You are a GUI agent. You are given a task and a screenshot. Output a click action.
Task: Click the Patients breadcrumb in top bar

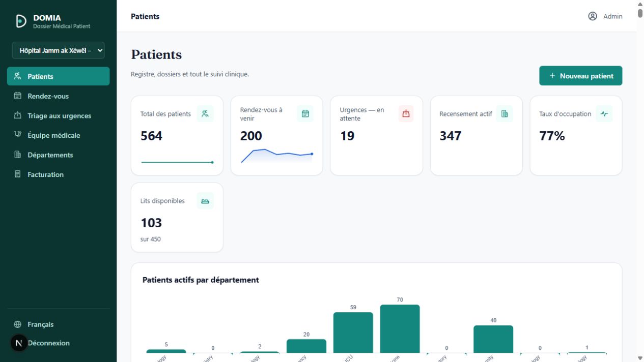click(x=145, y=16)
